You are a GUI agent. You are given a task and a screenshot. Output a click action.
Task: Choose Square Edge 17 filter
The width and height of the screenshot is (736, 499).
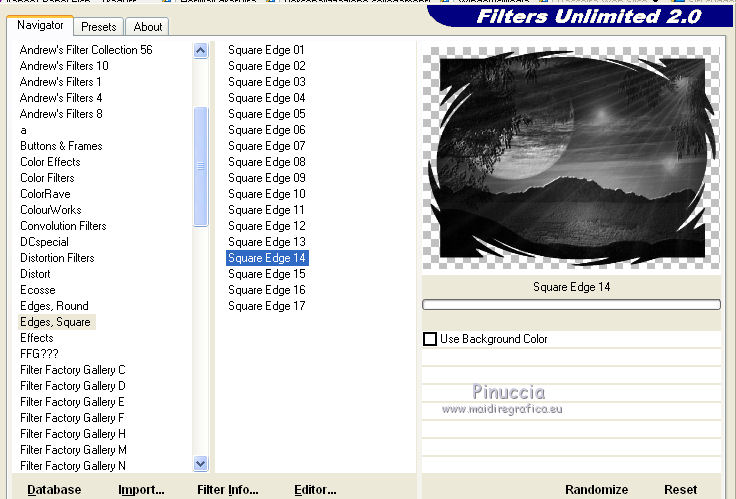pos(266,306)
